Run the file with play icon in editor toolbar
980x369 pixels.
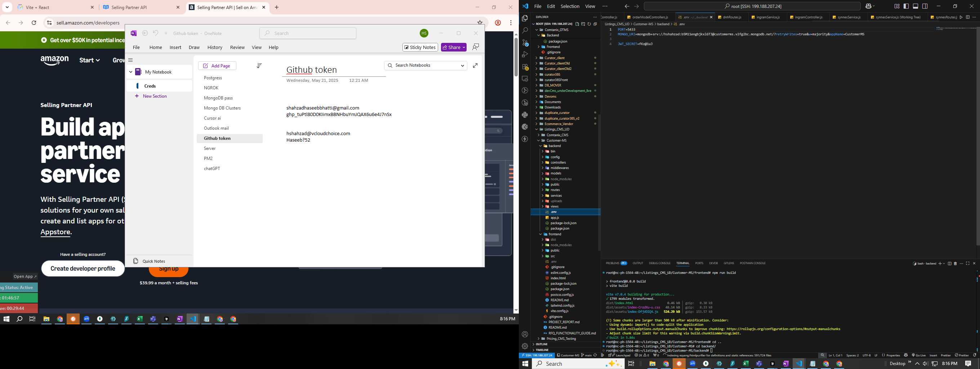pyautogui.click(x=961, y=17)
